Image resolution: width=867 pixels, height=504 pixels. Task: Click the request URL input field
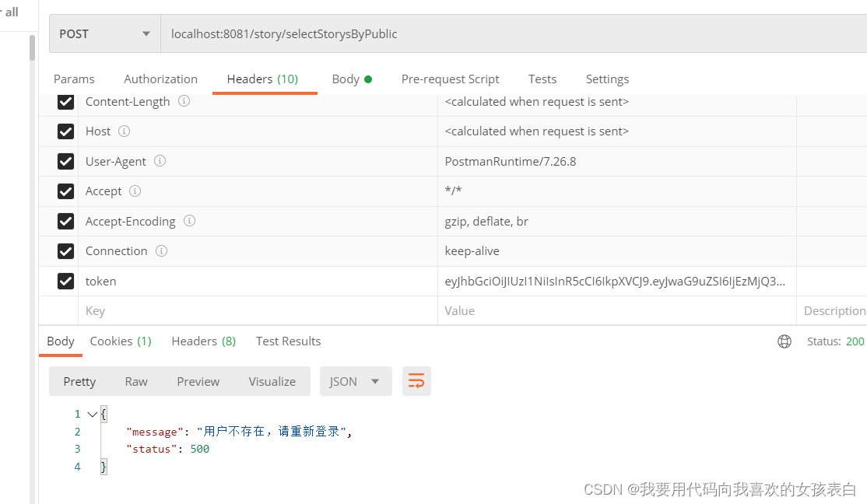[x=506, y=34]
